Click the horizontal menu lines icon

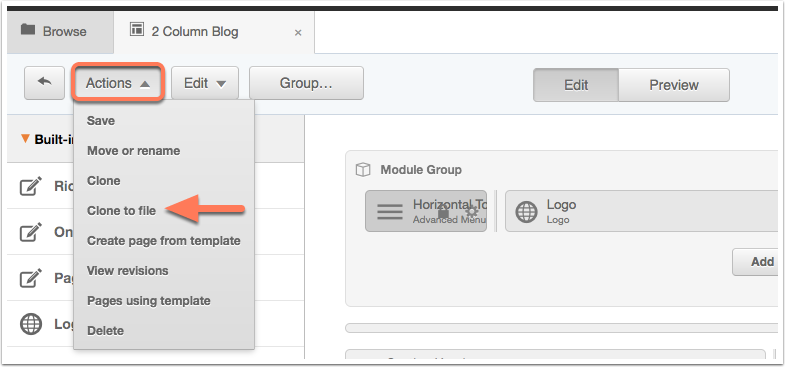389,211
